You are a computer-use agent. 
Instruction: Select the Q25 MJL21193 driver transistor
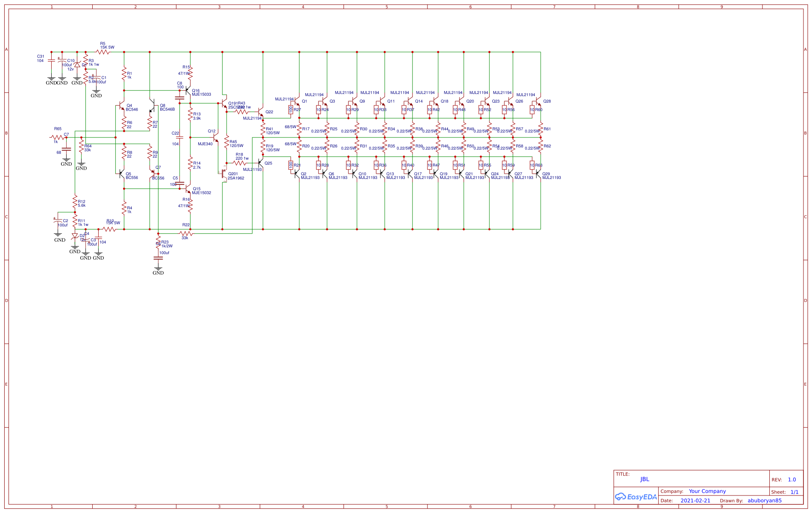click(260, 162)
